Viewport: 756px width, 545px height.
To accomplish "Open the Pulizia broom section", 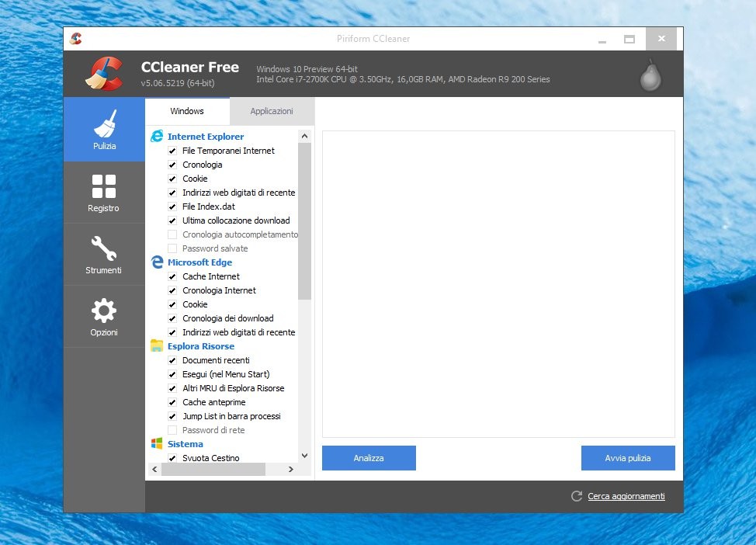I will point(104,130).
